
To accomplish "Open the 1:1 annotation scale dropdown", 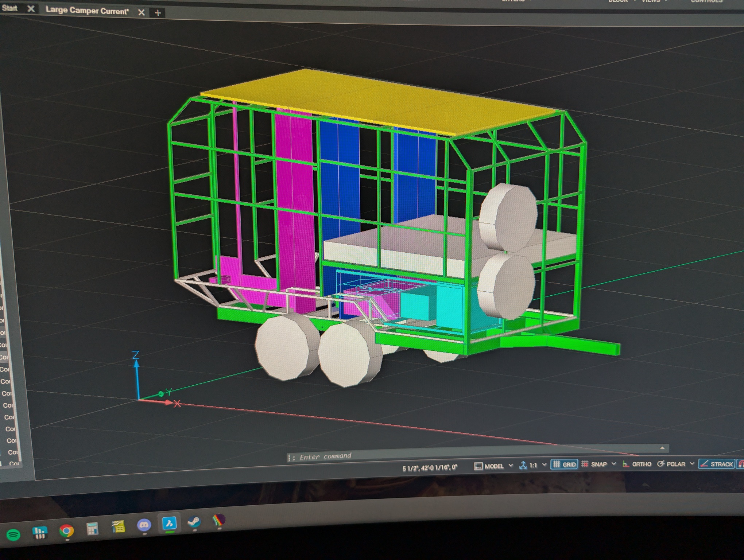I will (545, 465).
